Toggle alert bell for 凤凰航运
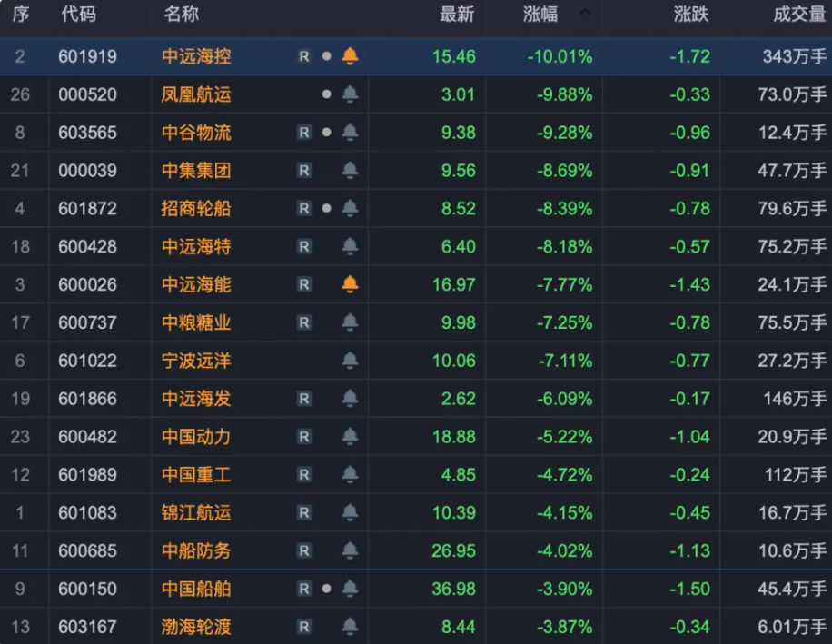832x644 pixels. [x=350, y=94]
